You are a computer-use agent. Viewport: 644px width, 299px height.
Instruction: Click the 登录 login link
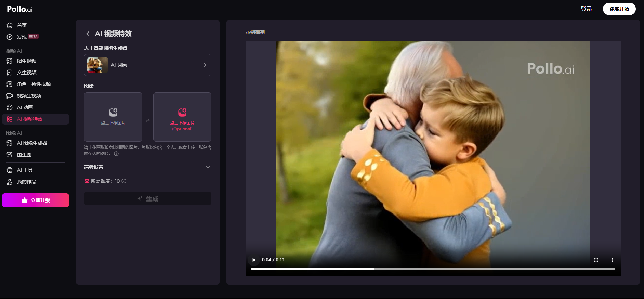[586, 9]
